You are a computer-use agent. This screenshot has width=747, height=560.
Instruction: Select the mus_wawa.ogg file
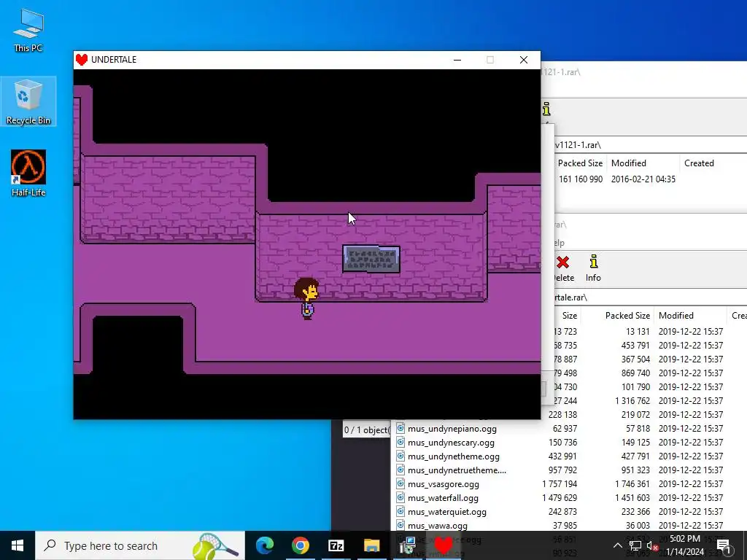click(x=438, y=525)
